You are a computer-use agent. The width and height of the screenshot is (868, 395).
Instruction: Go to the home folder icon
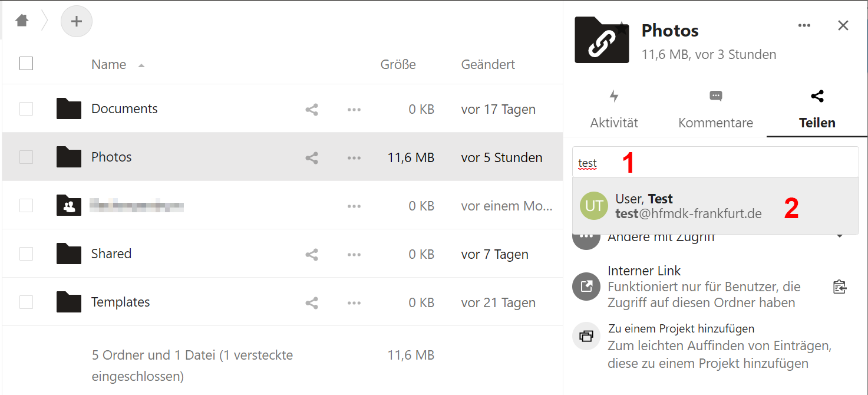point(22,21)
